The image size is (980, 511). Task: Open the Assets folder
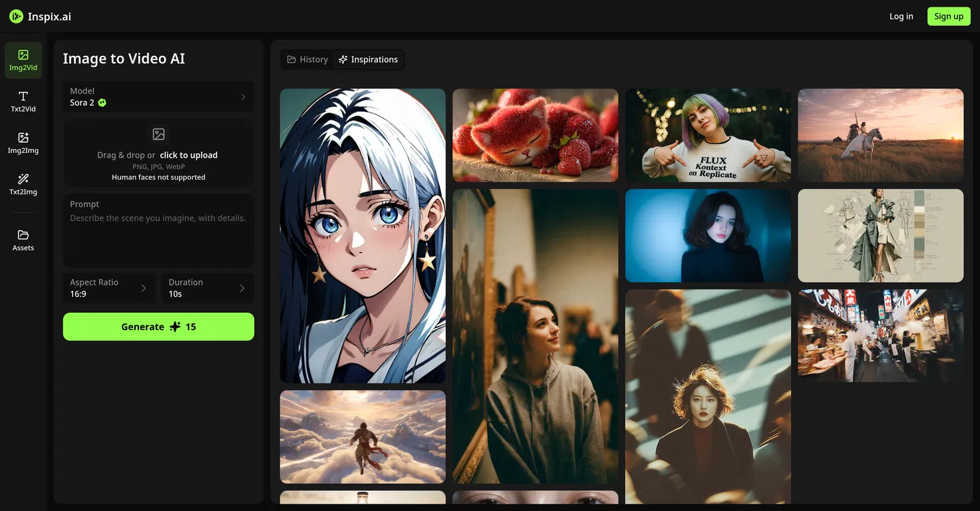tap(23, 240)
